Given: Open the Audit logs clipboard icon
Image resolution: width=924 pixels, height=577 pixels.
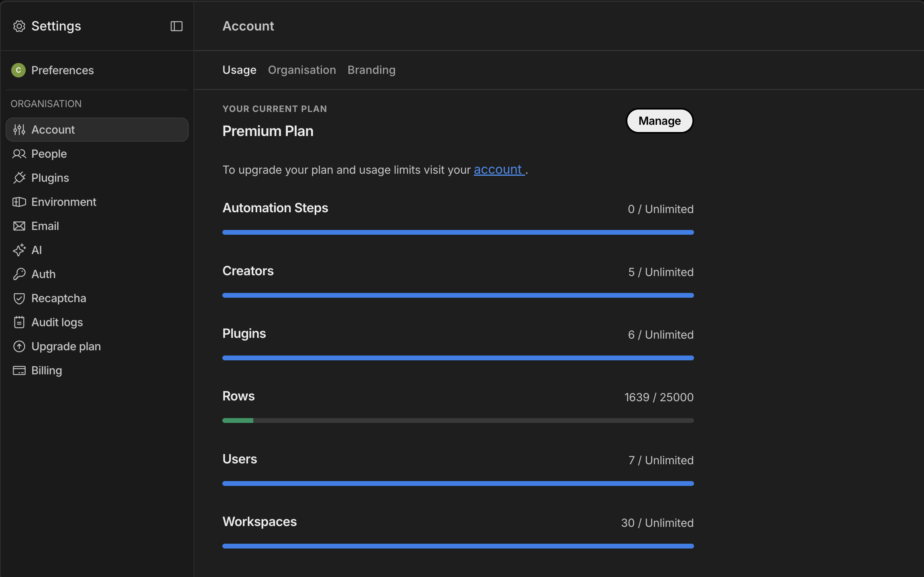Looking at the screenshot, I should click(x=19, y=322).
